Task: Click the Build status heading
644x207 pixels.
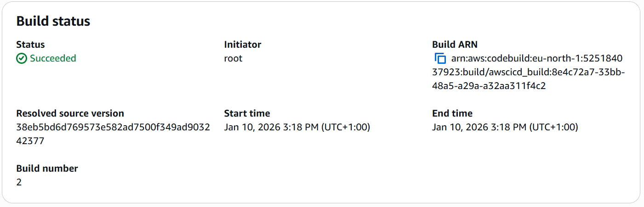Action: pos(53,21)
